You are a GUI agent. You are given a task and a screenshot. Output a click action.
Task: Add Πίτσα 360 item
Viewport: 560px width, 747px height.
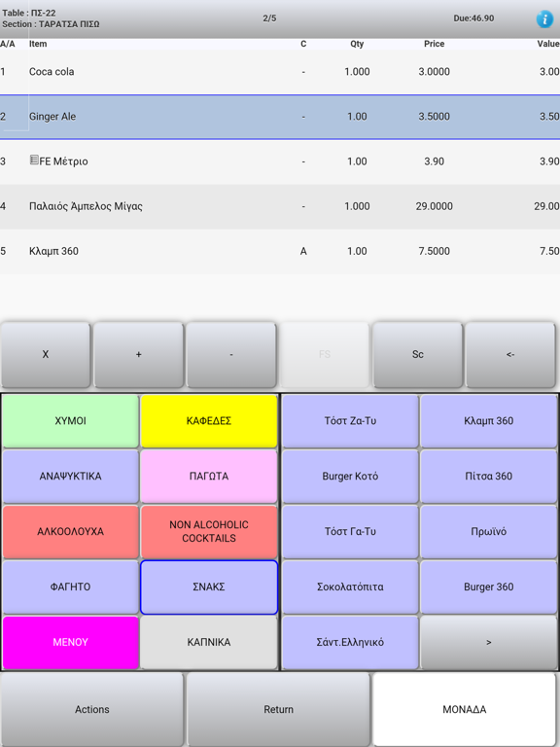coord(489,477)
